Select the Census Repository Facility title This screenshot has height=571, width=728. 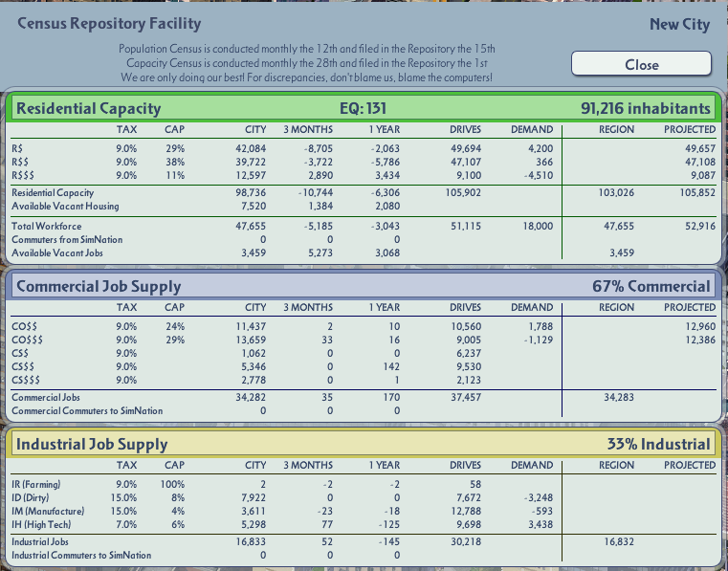(x=109, y=23)
